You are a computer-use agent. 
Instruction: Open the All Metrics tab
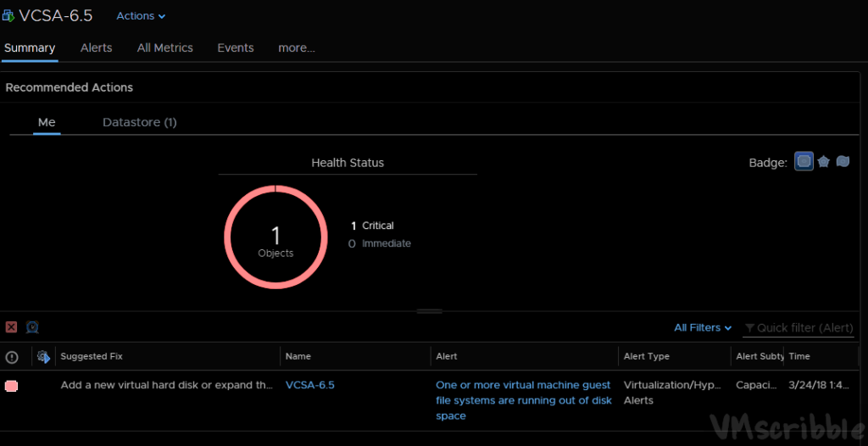coord(164,47)
